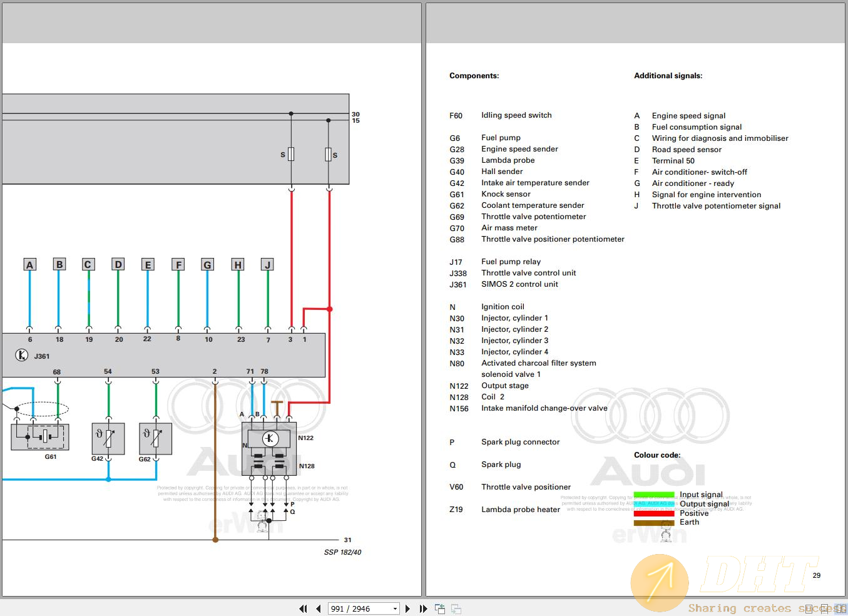Click the fuse S on terminal 30 line

pos(291,154)
